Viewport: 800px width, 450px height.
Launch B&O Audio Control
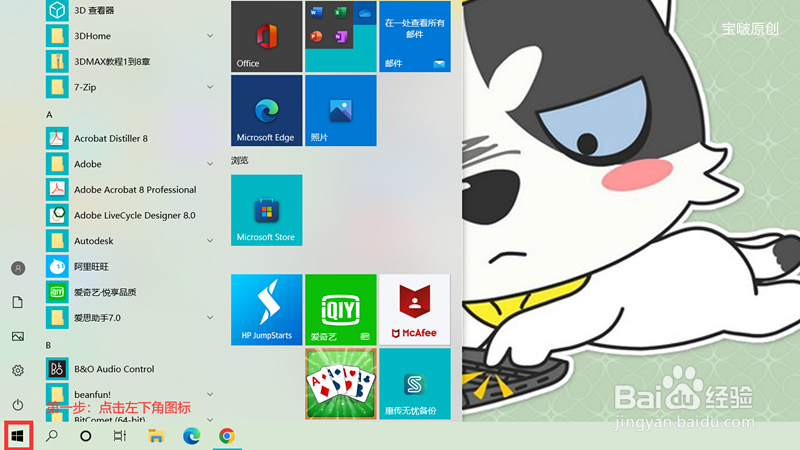(x=130, y=369)
